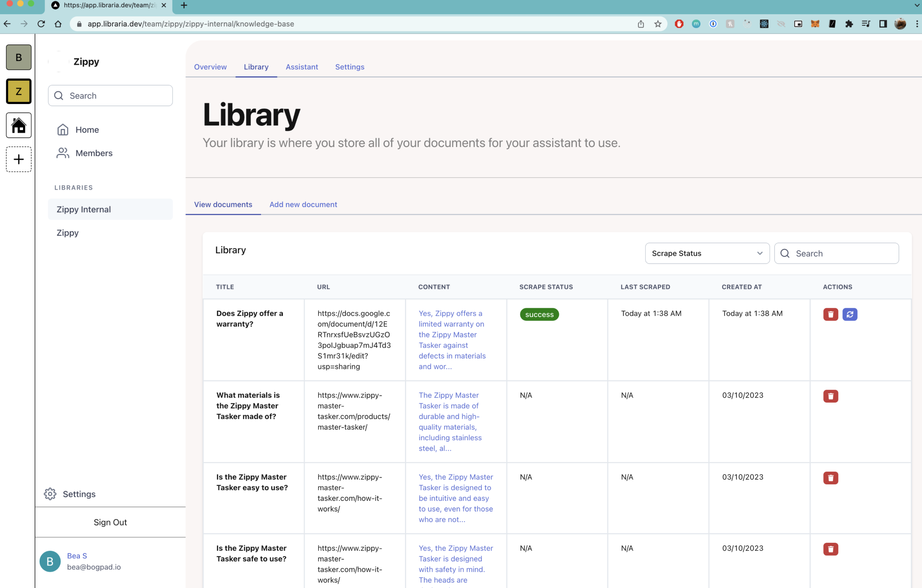Image resolution: width=922 pixels, height=588 pixels.
Task: Open the React DevTools extension
Action: pyautogui.click(x=764, y=24)
